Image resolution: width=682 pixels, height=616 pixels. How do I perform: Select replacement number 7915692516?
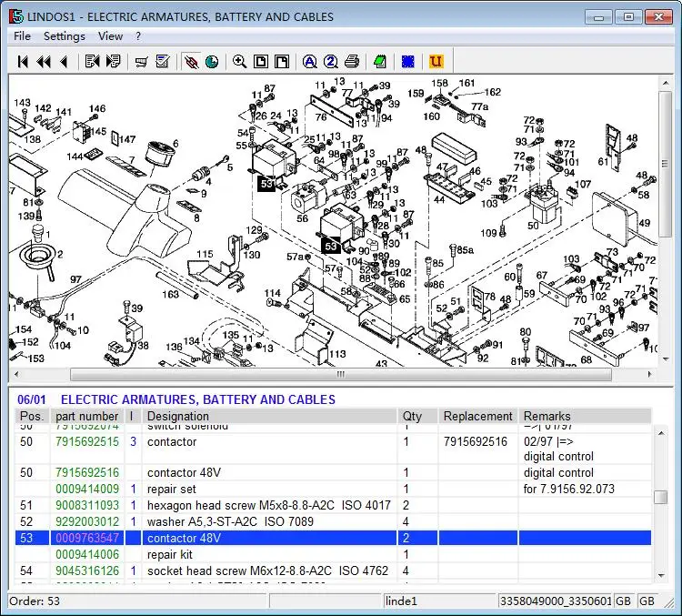point(476,442)
